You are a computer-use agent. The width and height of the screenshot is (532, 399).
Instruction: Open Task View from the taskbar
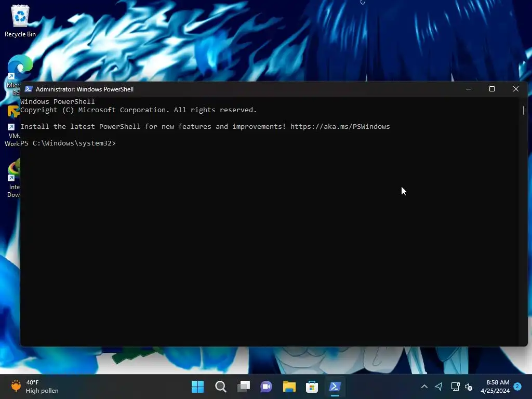pos(244,387)
